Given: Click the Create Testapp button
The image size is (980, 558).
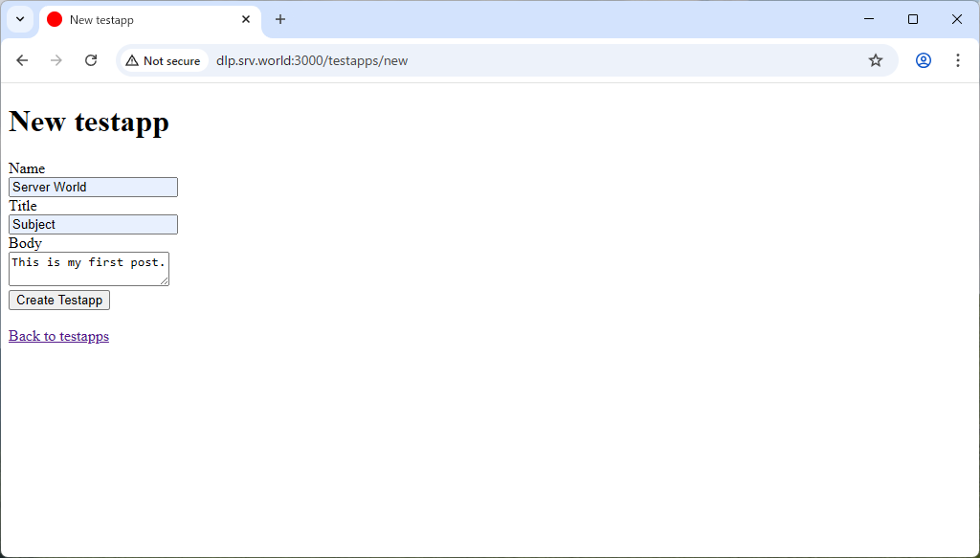Looking at the screenshot, I should [58, 300].
